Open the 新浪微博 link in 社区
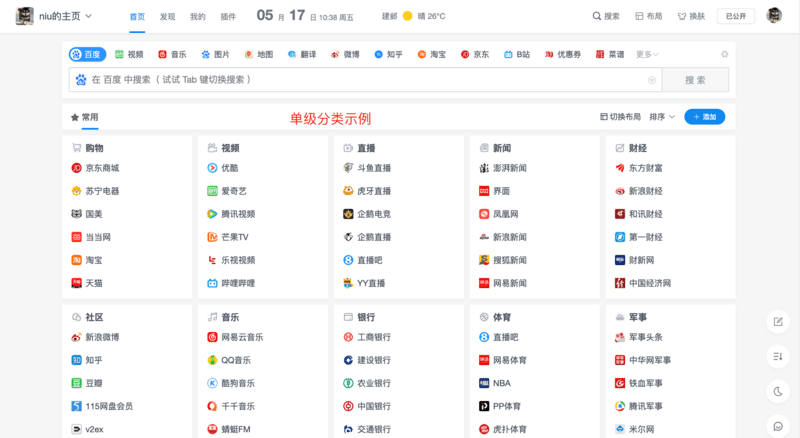The width and height of the screenshot is (800, 438). [95, 337]
